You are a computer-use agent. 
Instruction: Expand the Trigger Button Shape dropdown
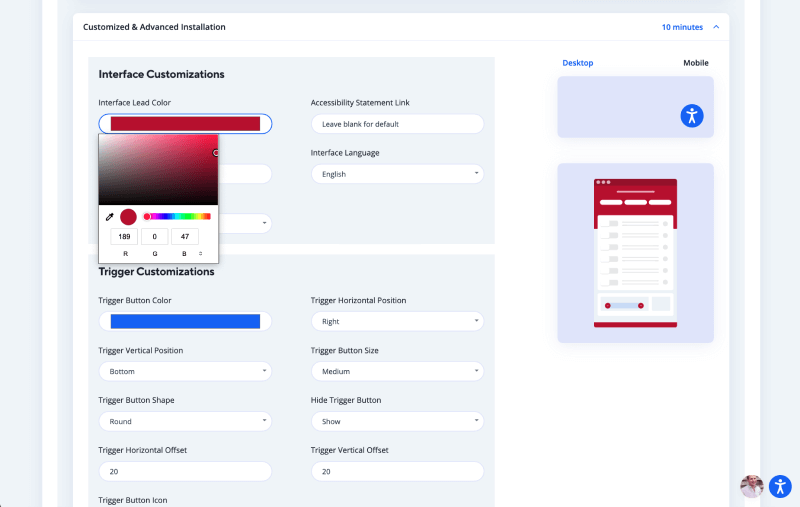pos(185,422)
